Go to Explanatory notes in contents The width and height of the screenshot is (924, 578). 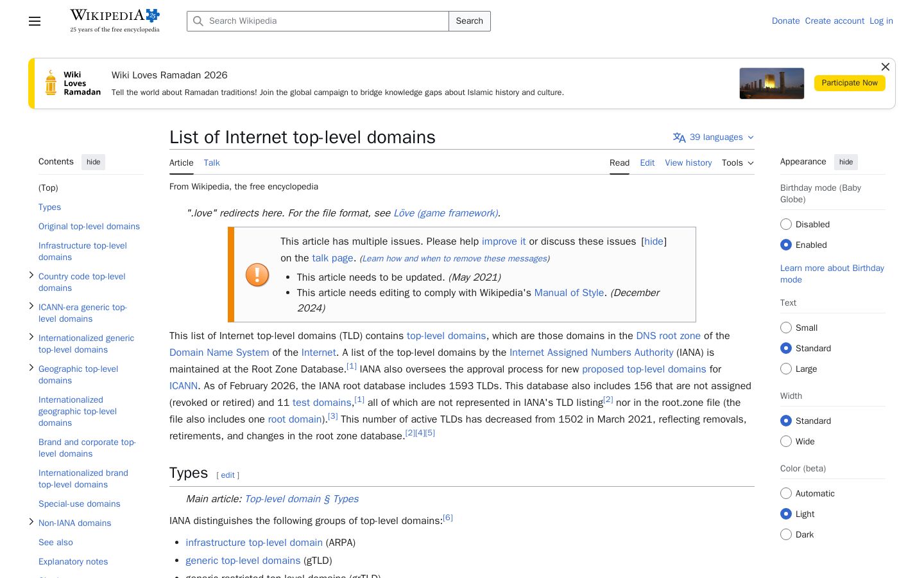pos(73,562)
